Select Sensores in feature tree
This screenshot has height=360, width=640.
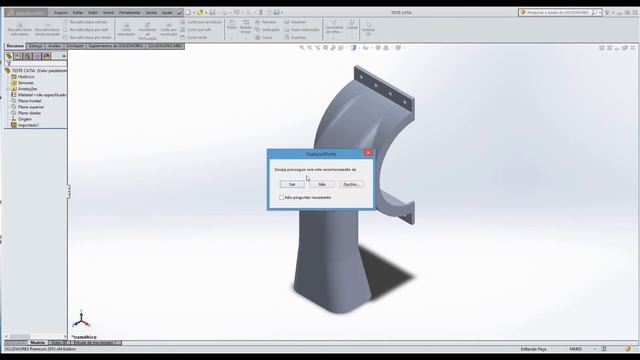click(26, 83)
